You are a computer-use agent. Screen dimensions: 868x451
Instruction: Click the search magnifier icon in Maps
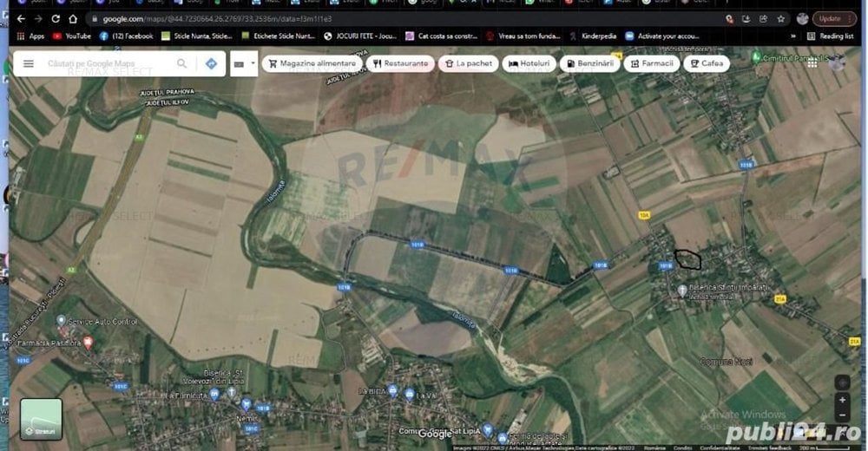click(x=182, y=64)
